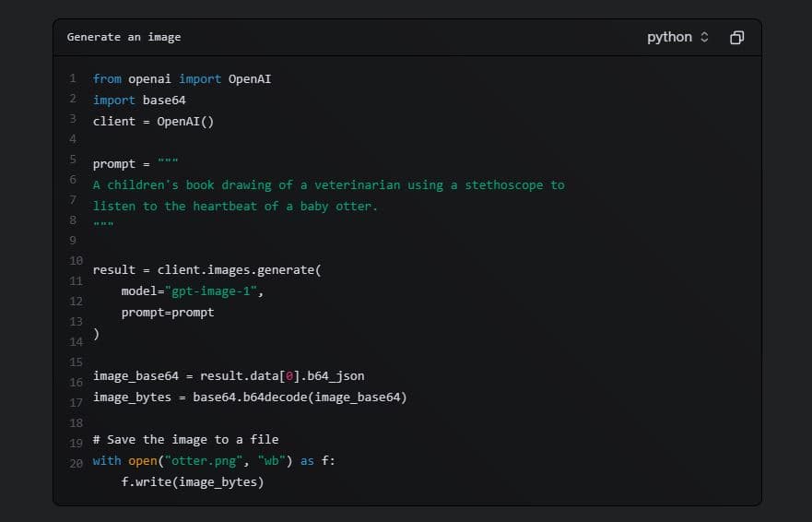
Task: Click the lone closing parenthesis line
Action: click(96, 335)
